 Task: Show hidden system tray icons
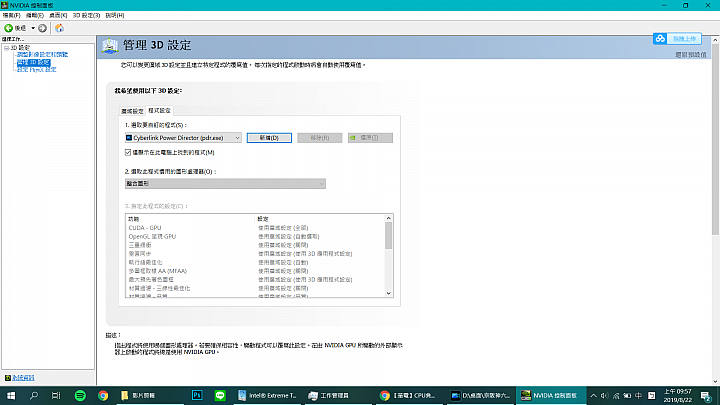(593, 395)
